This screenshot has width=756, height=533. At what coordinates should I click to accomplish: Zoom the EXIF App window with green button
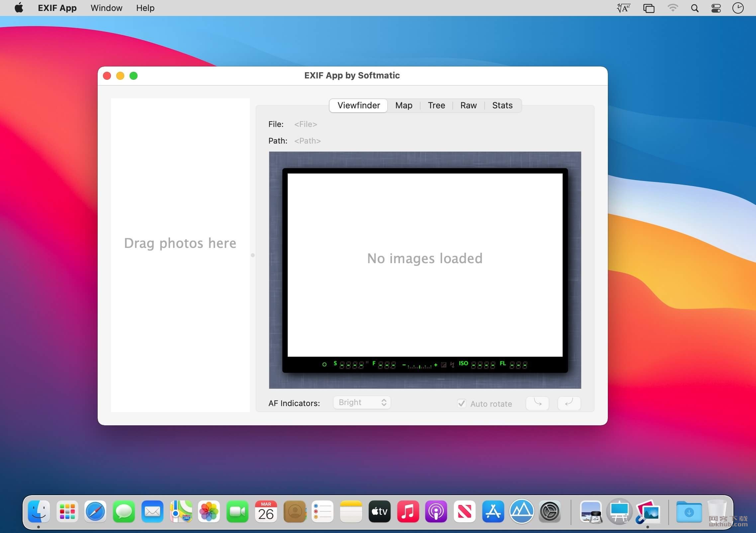click(x=134, y=76)
